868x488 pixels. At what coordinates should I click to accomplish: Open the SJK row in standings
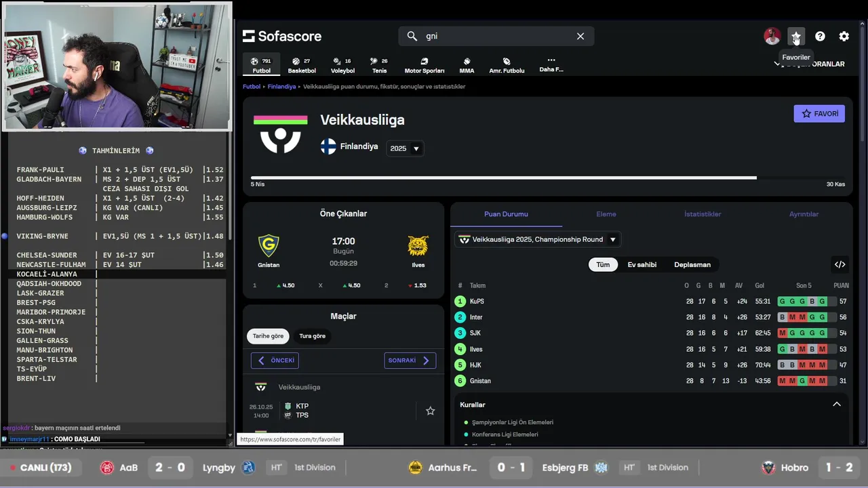pos(652,333)
